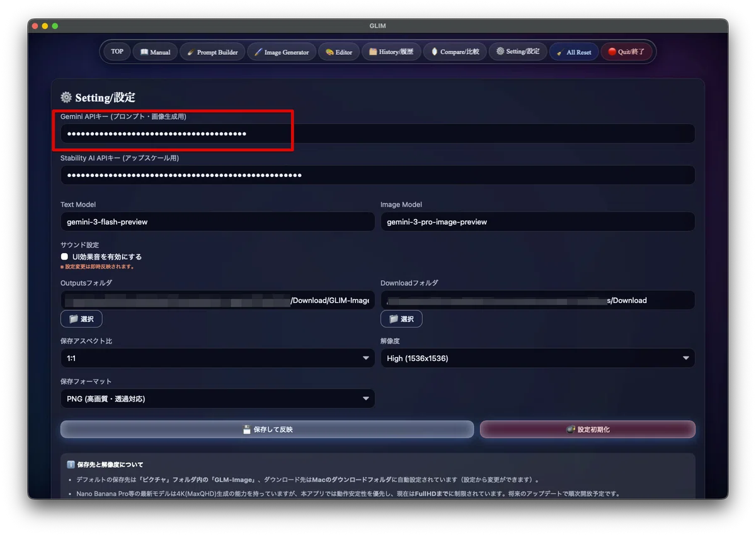
Task: Click the 設定初期化 button
Action: click(588, 430)
